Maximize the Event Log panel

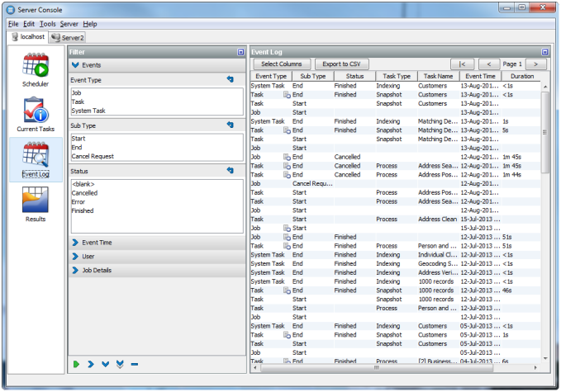point(544,52)
